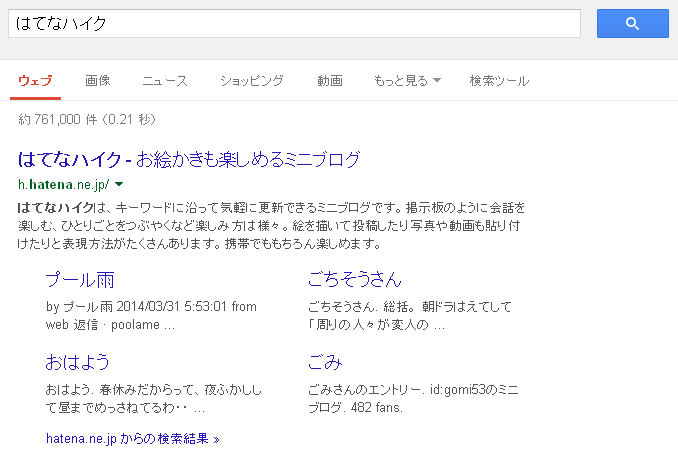678x461 pixels.
Task: Open the おはよう sitelink
Action: click(77, 362)
